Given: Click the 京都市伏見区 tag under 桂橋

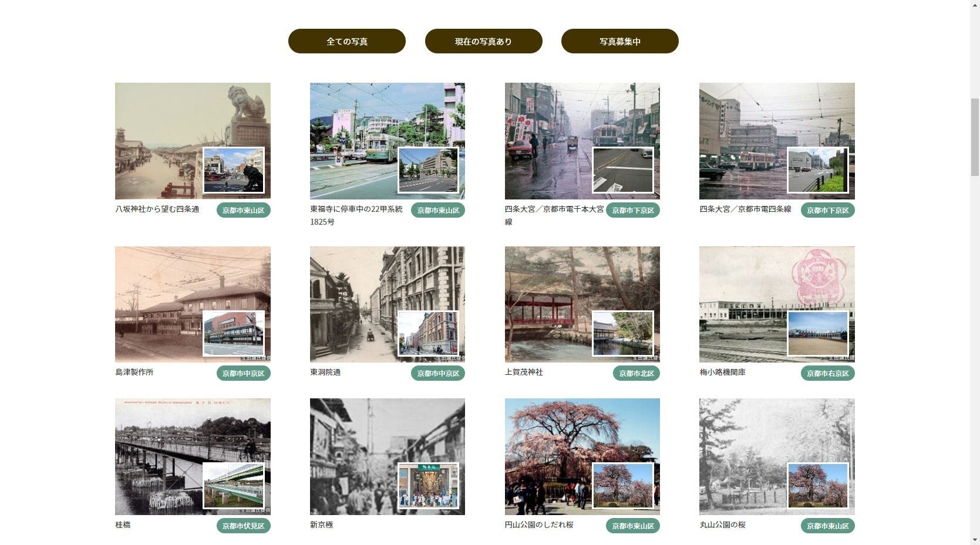Looking at the screenshot, I should (243, 526).
